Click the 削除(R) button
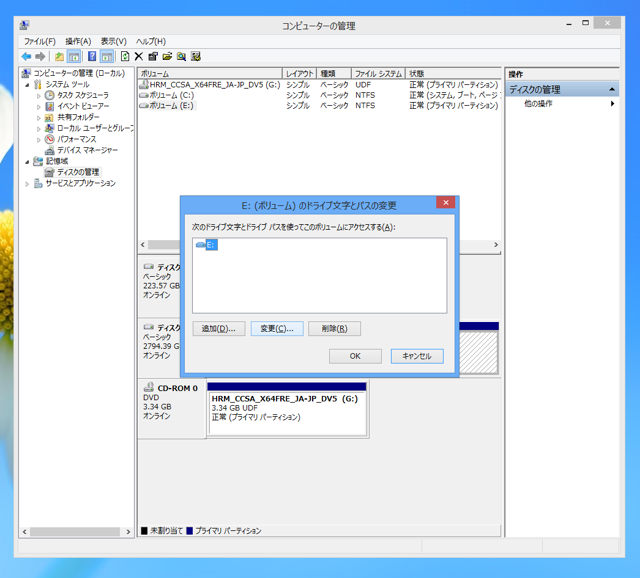The width and height of the screenshot is (640, 578). (335, 329)
